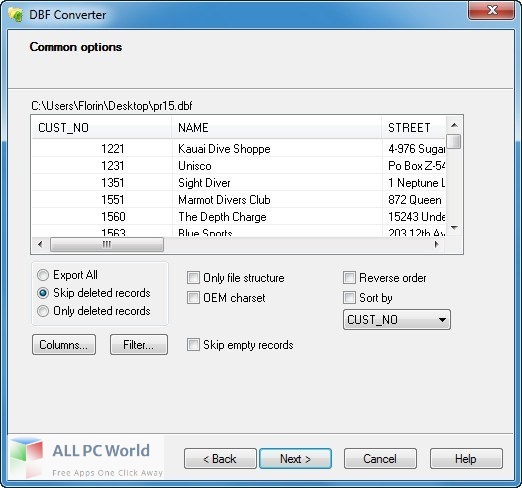
Task: Click the table's scroll down arrow
Action: (454, 228)
